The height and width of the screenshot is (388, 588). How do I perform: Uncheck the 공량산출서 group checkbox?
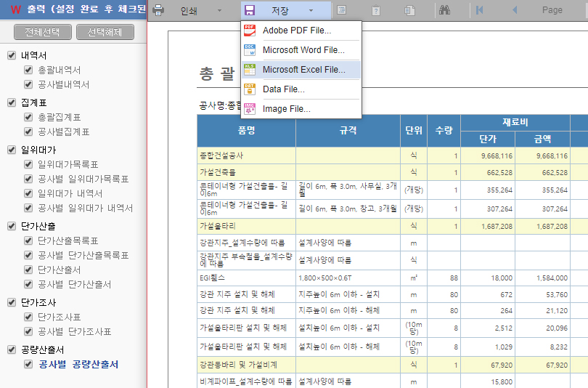(12, 349)
